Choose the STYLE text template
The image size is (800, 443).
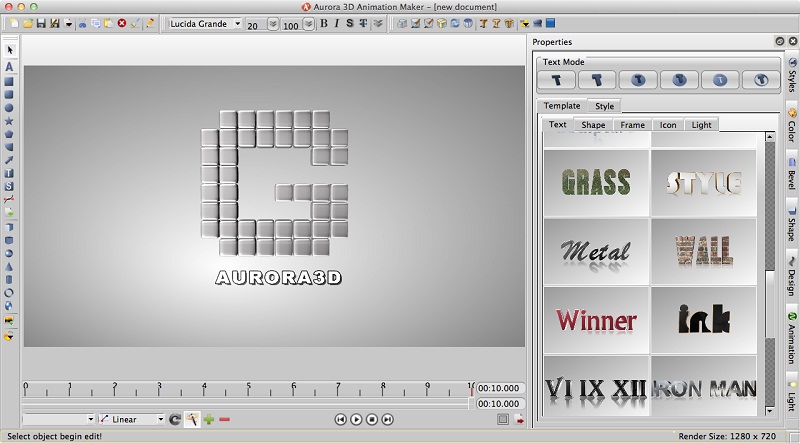704,182
